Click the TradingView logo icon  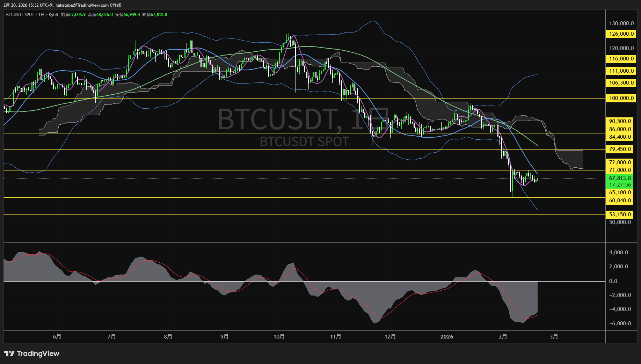pos(9,354)
